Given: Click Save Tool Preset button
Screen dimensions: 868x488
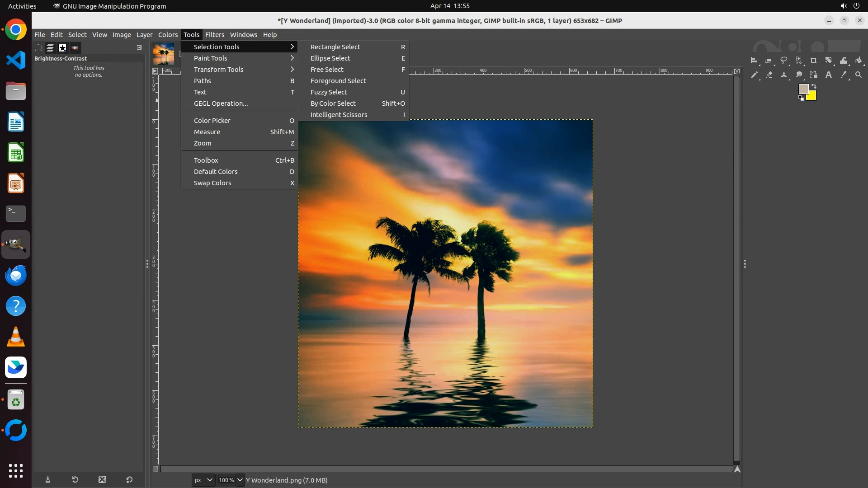Looking at the screenshot, I should (48, 480).
